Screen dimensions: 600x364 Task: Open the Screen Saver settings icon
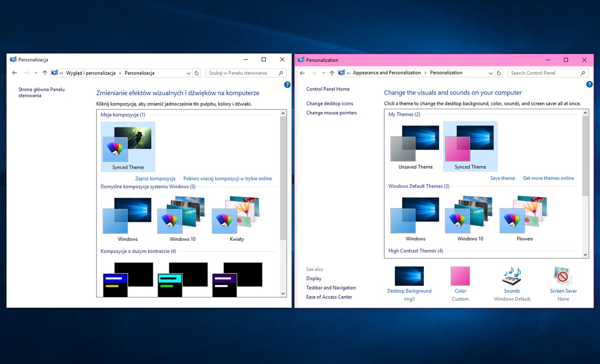coord(563,276)
